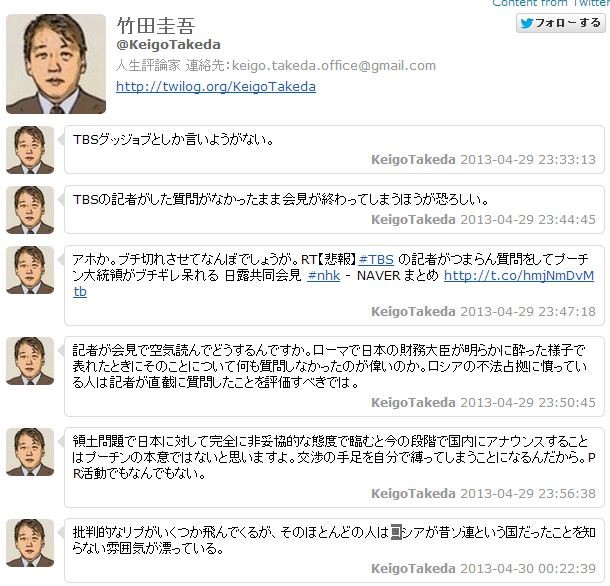This screenshot has height=586, width=610.
Task: Open the twilog.org/KeigoTakeda profile link
Action: point(216,86)
